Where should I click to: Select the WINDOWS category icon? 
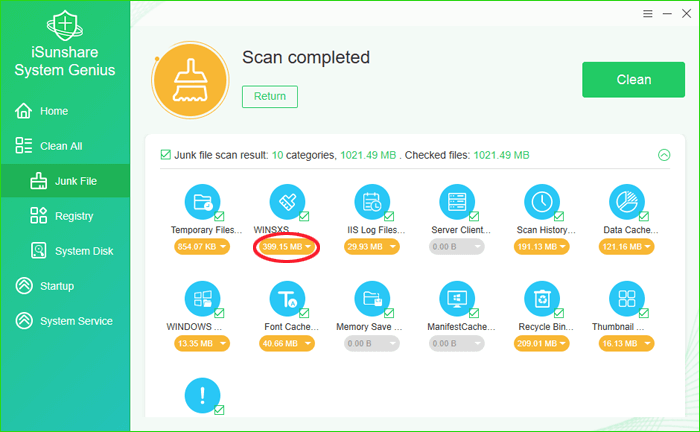(x=202, y=299)
